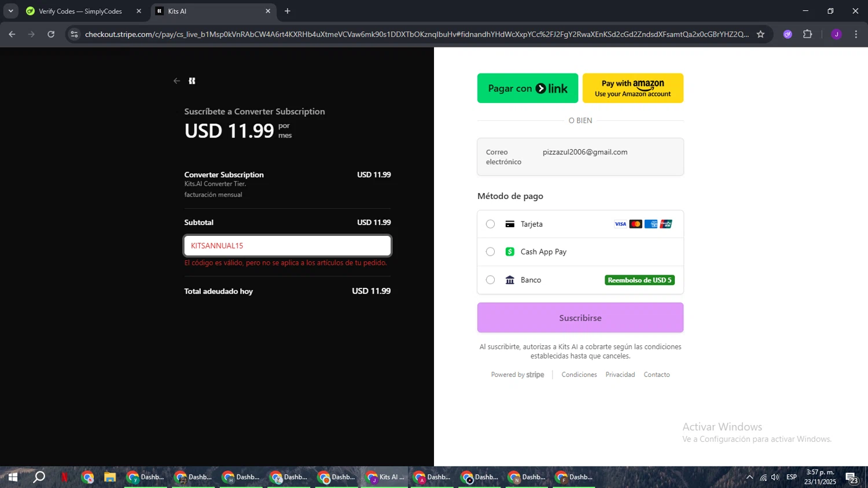Open the notification center icon
The image size is (868, 488).
(851, 478)
